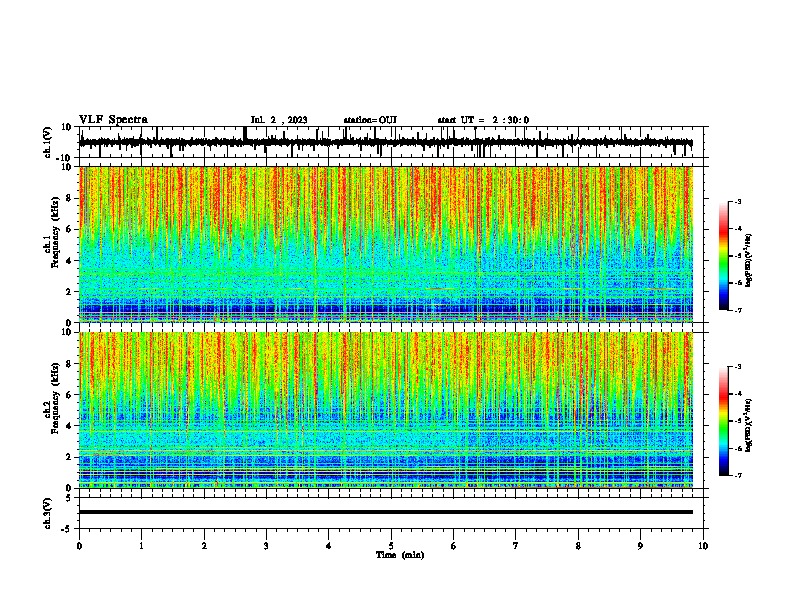Click the "Time (min)" axis label

tap(400, 555)
